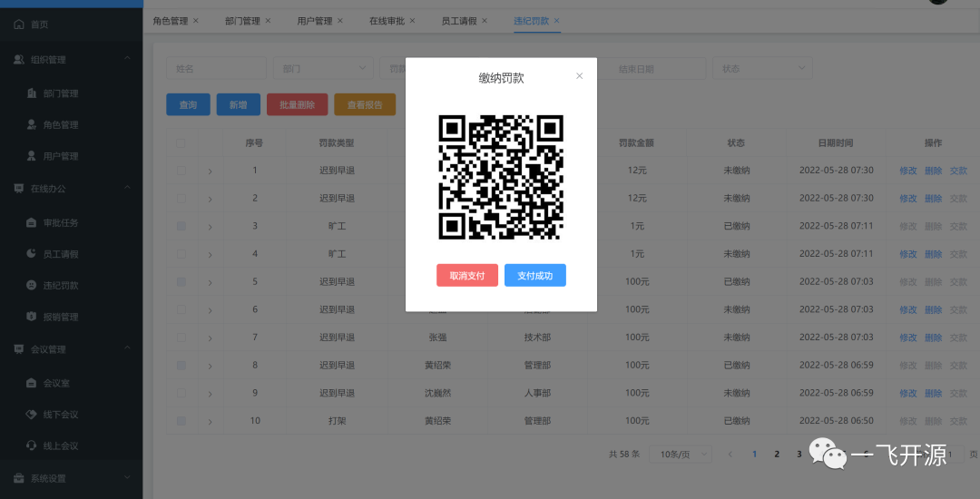Open the 状态 dropdown filter
Image resolution: width=980 pixels, height=499 pixels.
(x=762, y=68)
